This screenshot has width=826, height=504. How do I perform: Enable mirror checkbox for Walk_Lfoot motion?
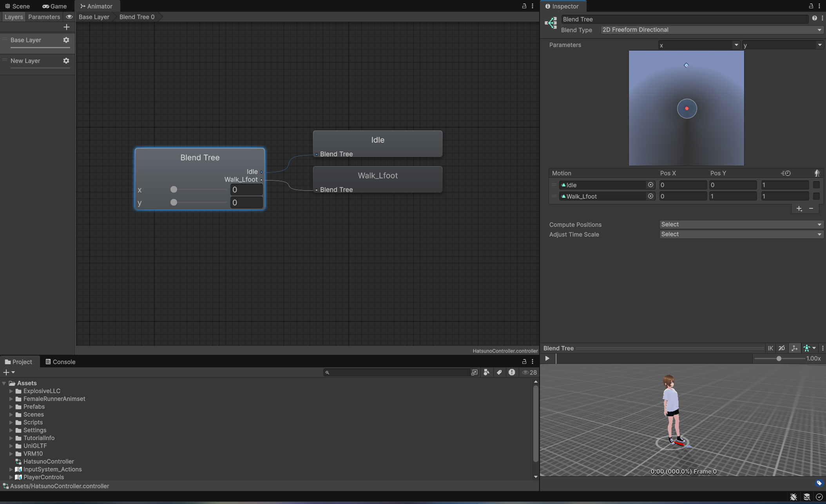816,196
